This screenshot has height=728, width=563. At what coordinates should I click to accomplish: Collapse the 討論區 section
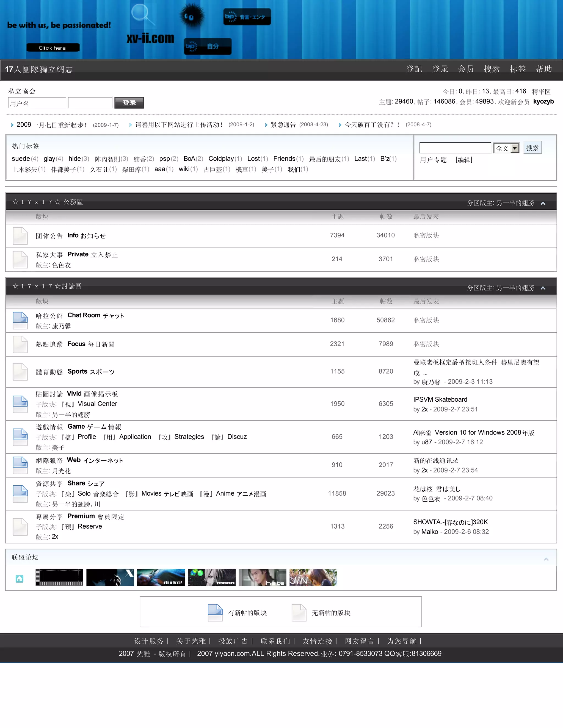click(543, 288)
